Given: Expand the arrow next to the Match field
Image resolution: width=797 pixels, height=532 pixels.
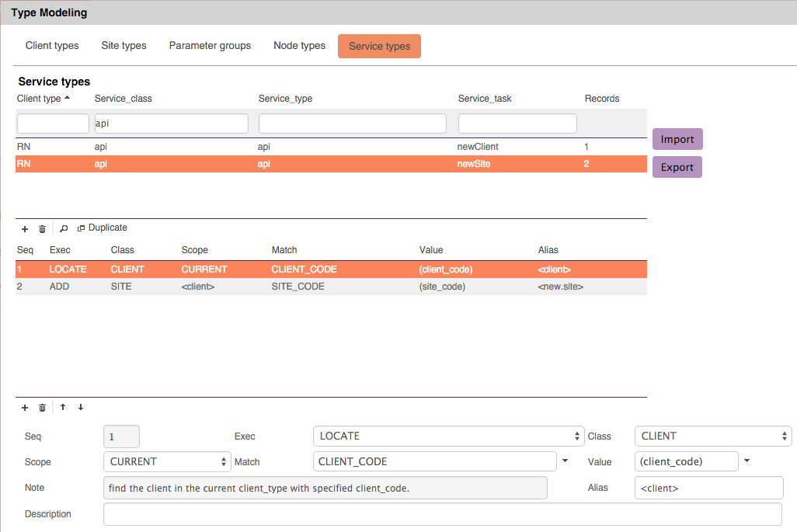Looking at the screenshot, I should pos(565,461).
